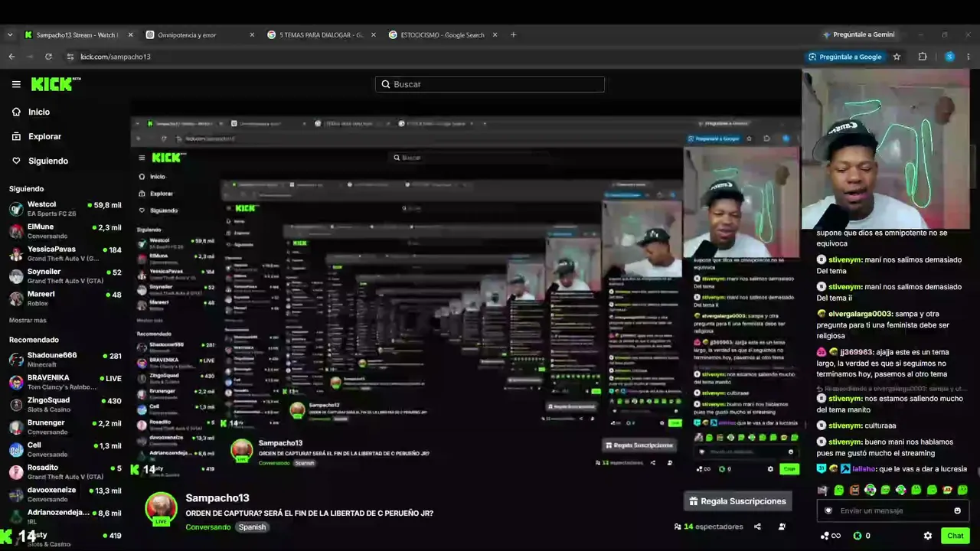Open the BRAVENIKA recommended channel
The image size is (980, 551).
tap(65, 382)
